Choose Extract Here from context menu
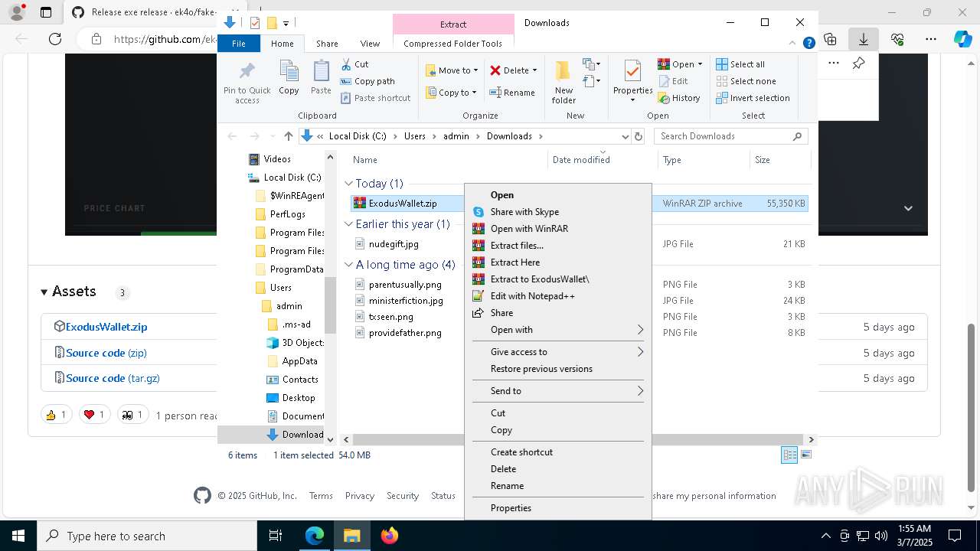The height and width of the screenshot is (551, 980). (557, 262)
